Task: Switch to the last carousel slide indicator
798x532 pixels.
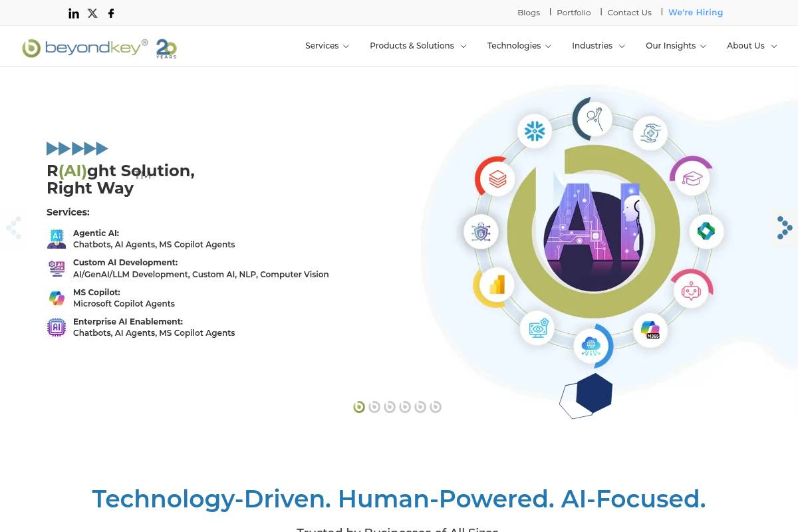Action: point(436,407)
